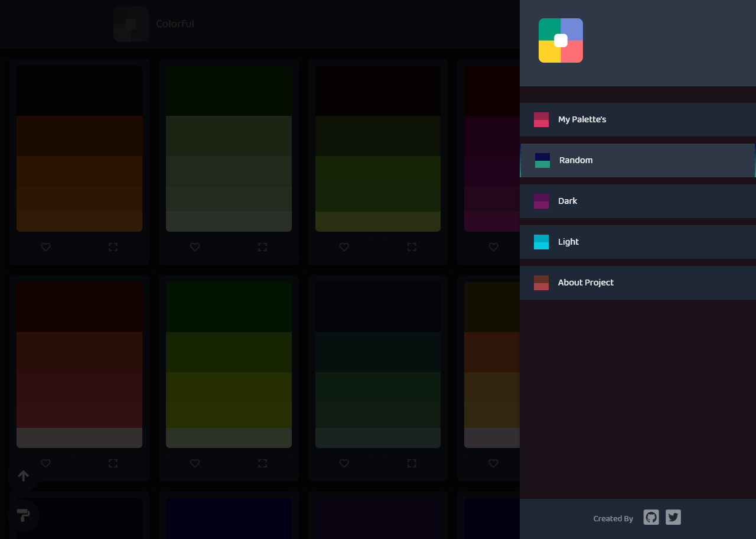
Task: Pick the black top band of brown-orange palette
Action: click(79, 90)
